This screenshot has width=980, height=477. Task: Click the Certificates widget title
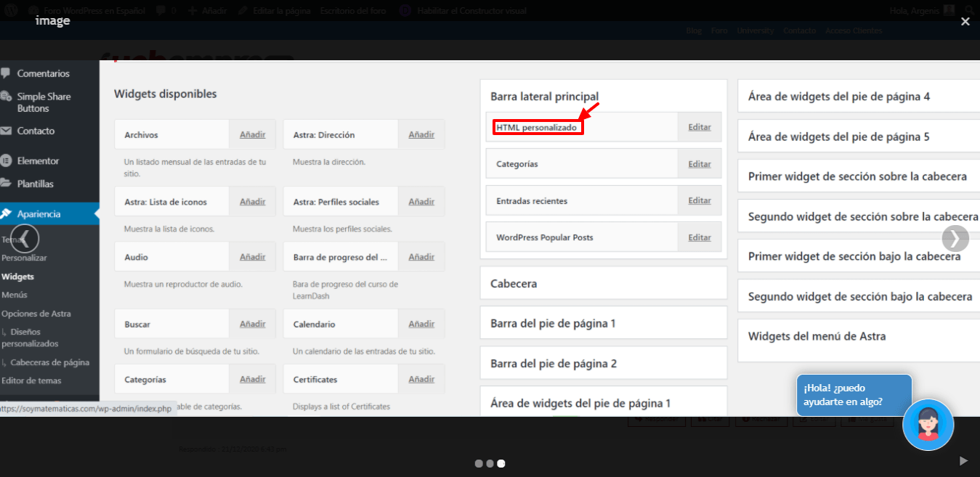[x=315, y=380]
